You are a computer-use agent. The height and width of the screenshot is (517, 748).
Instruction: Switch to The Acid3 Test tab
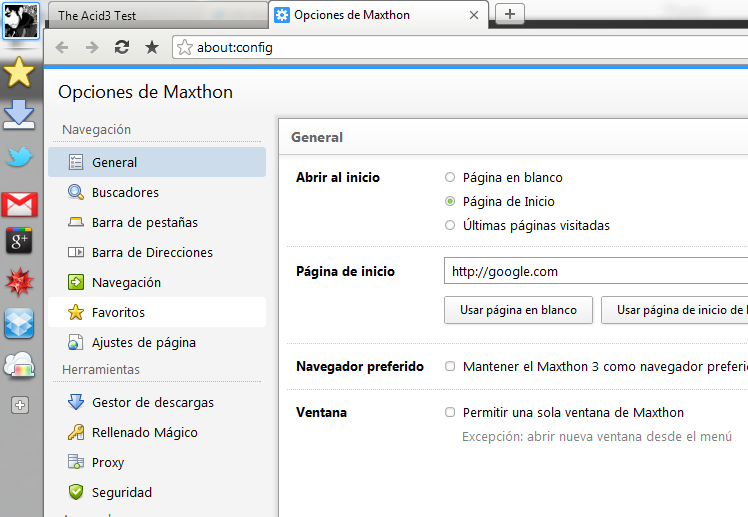coord(155,15)
